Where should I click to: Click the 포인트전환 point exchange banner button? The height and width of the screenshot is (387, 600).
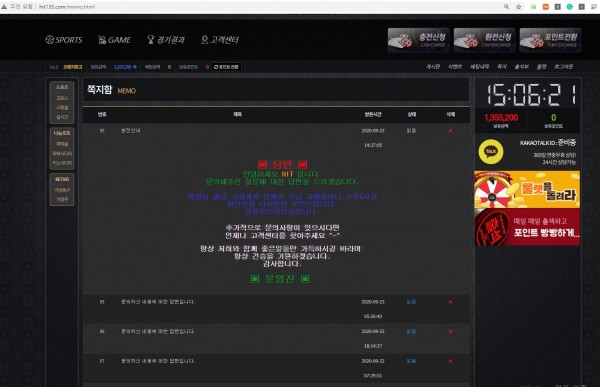(x=550, y=40)
